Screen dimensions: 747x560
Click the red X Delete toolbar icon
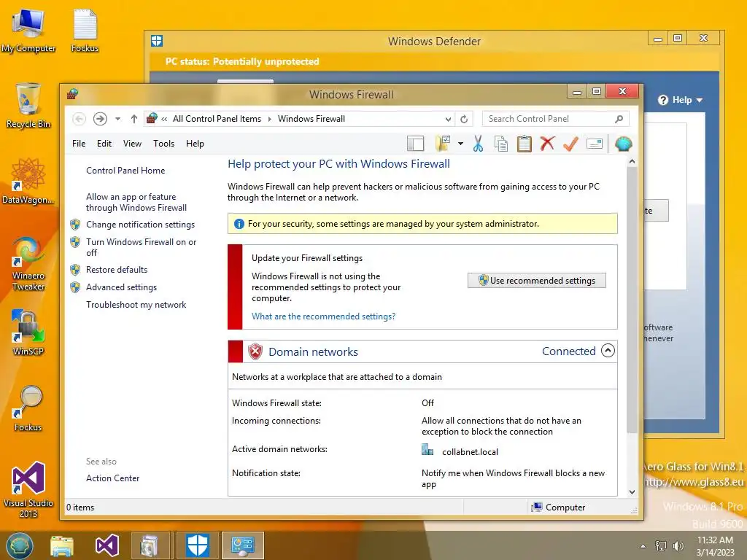(547, 144)
